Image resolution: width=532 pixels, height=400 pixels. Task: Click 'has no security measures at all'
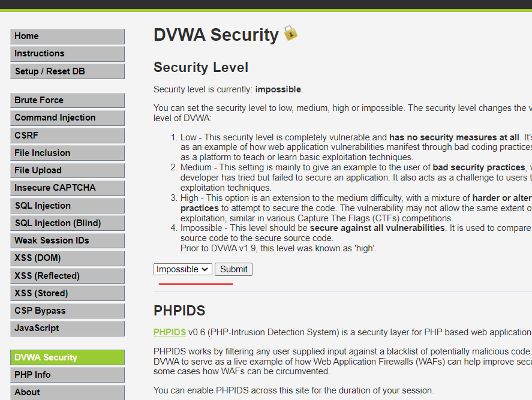(x=454, y=137)
